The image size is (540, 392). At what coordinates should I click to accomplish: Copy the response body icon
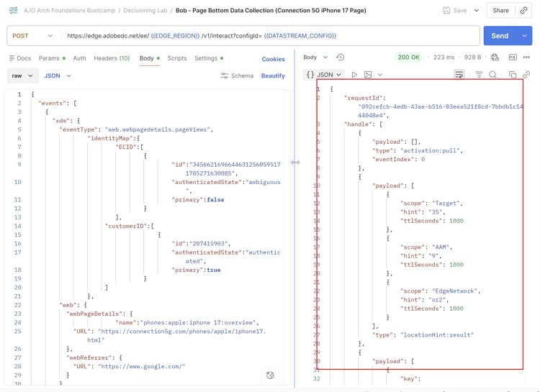tap(513, 75)
